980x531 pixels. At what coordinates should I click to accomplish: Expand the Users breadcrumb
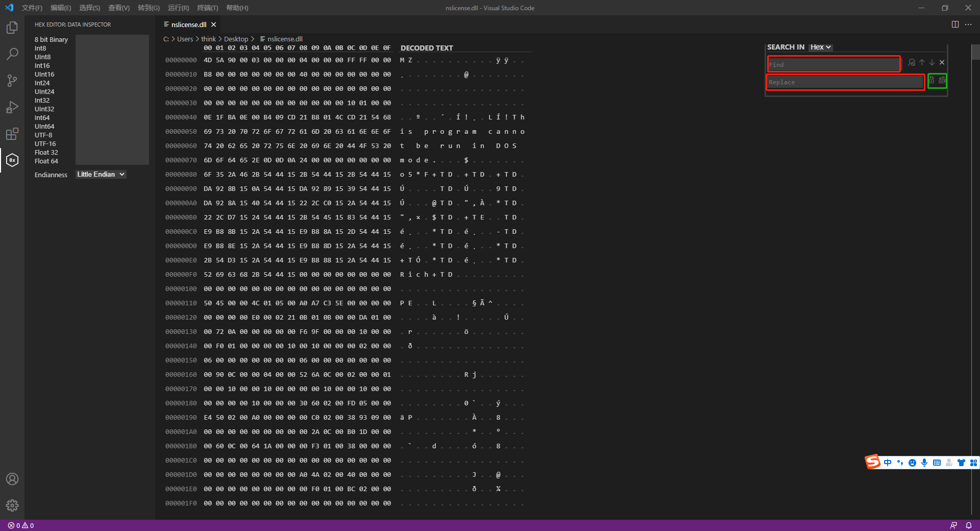pos(185,39)
